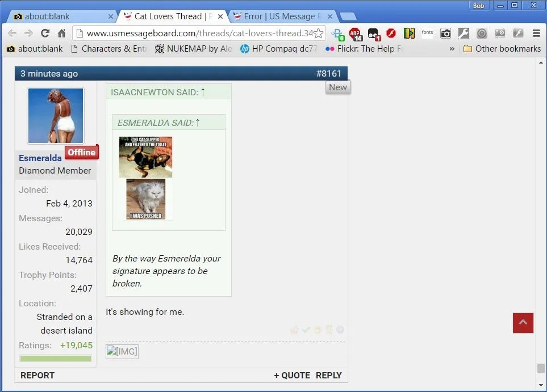547x392 pixels.
Task: Close the Cat Lovers Thread tab
Action: click(220, 16)
